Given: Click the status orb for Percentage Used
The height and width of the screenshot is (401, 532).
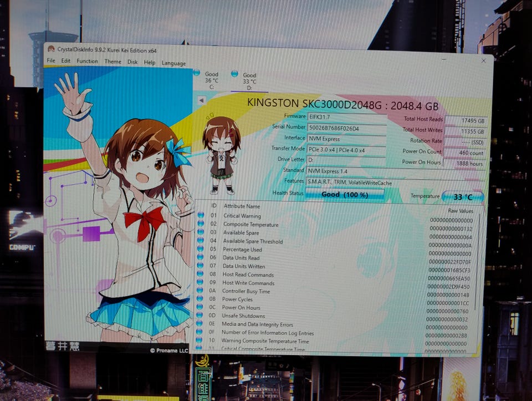Looking at the screenshot, I should [200, 248].
